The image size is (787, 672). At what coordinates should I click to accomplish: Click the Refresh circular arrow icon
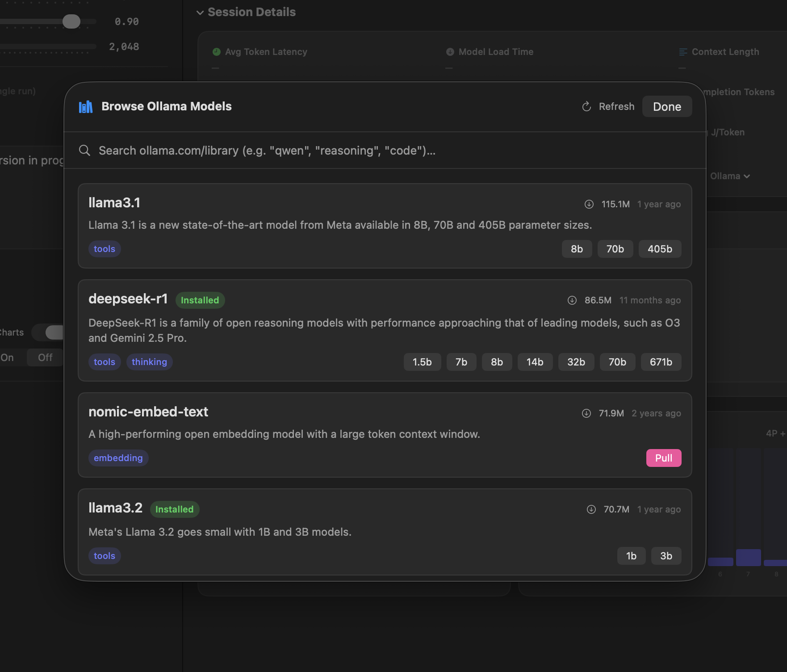point(586,106)
